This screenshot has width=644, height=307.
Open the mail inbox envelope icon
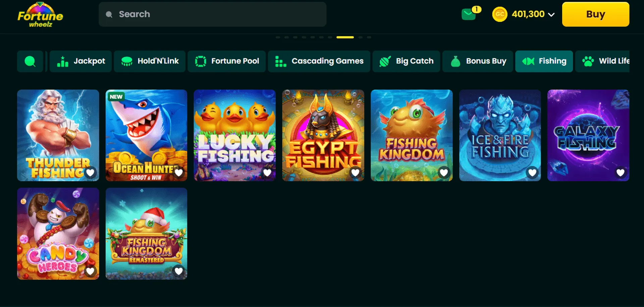(x=469, y=14)
